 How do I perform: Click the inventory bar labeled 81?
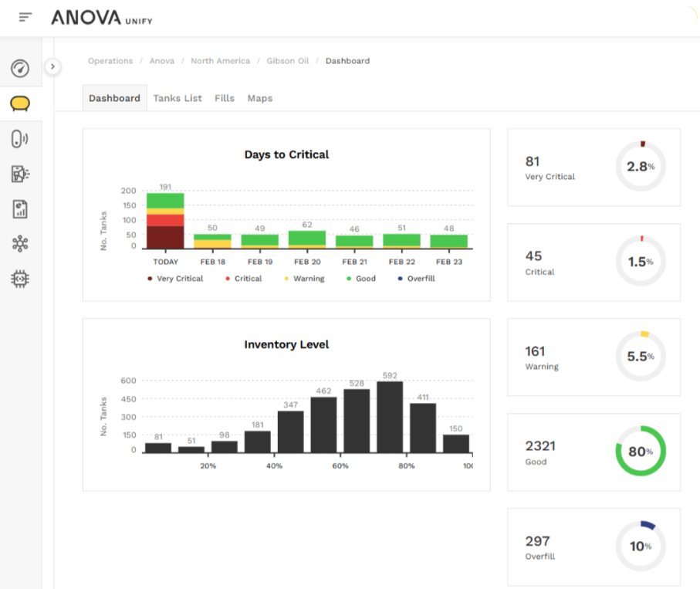point(158,448)
